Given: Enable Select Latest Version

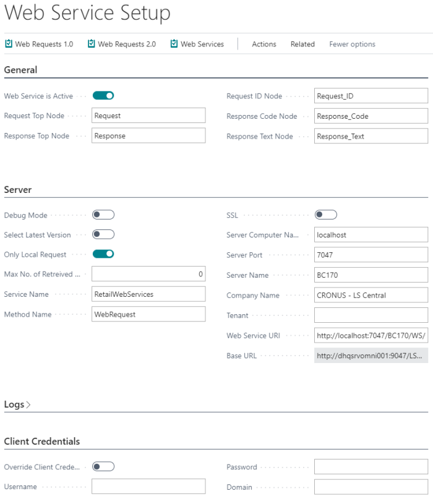Looking at the screenshot, I should tap(103, 234).
